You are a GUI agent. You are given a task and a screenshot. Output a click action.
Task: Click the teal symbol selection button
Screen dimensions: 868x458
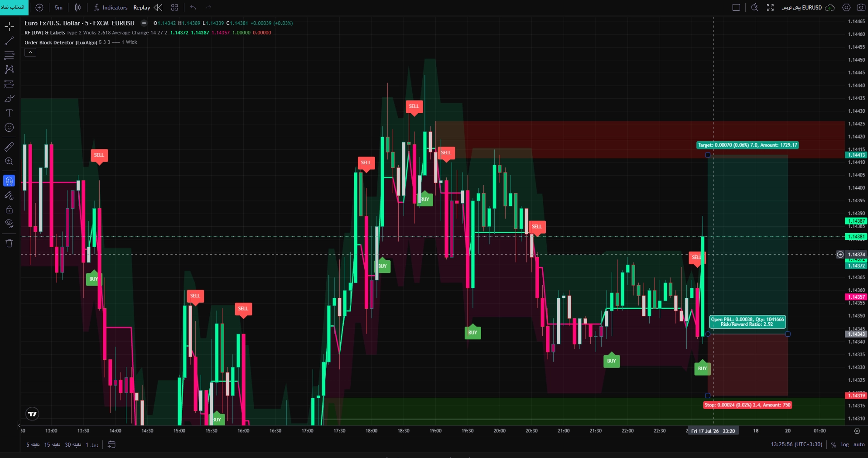13,7
